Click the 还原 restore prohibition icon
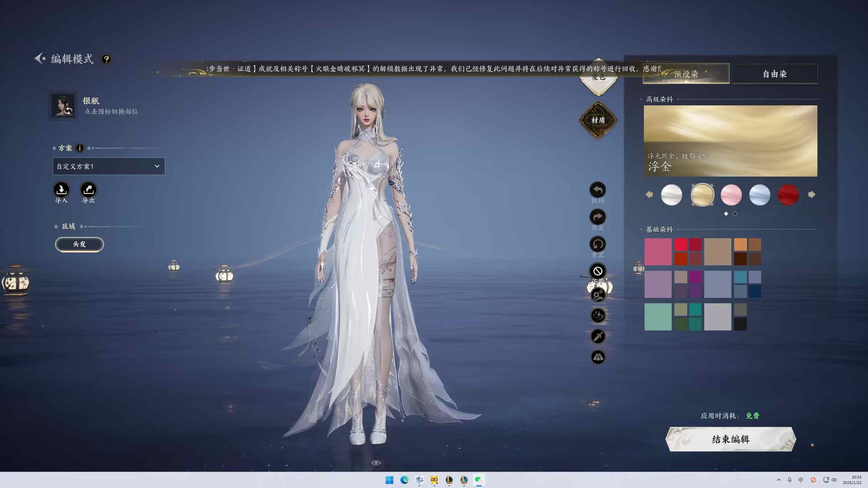The height and width of the screenshot is (488, 868). coord(598,271)
